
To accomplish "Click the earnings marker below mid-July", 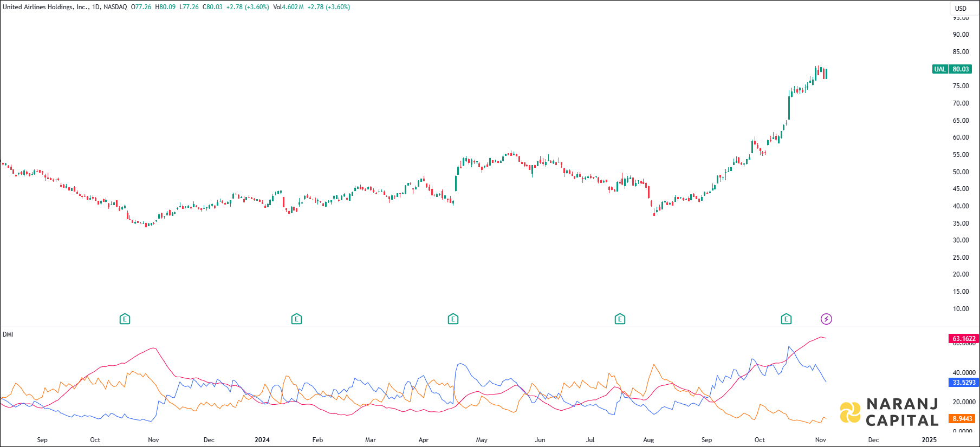I will [620, 319].
